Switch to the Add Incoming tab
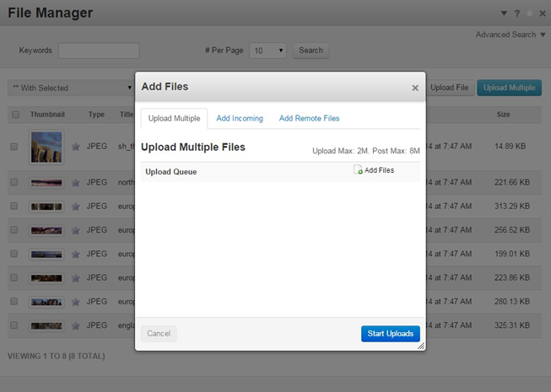The height and width of the screenshot is (392, 551). pyautogui.click(x=240, y=119)
